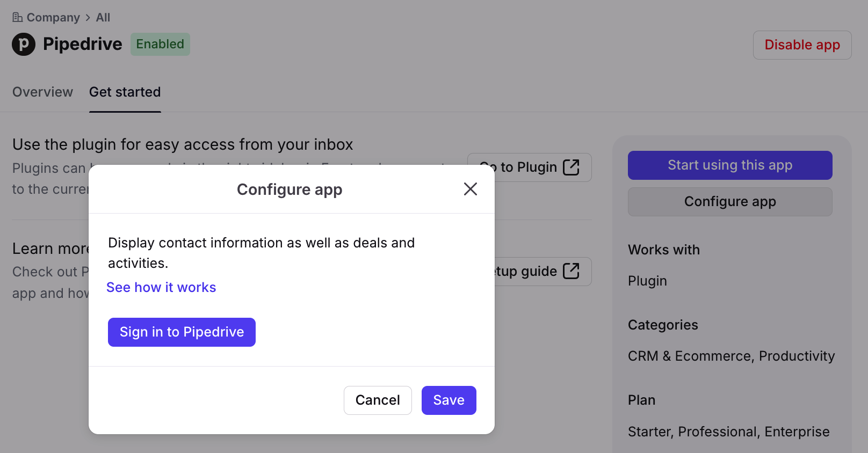This screenshot has width=868, height=453.
Task: Open the Overview tab
Action: 42,92
